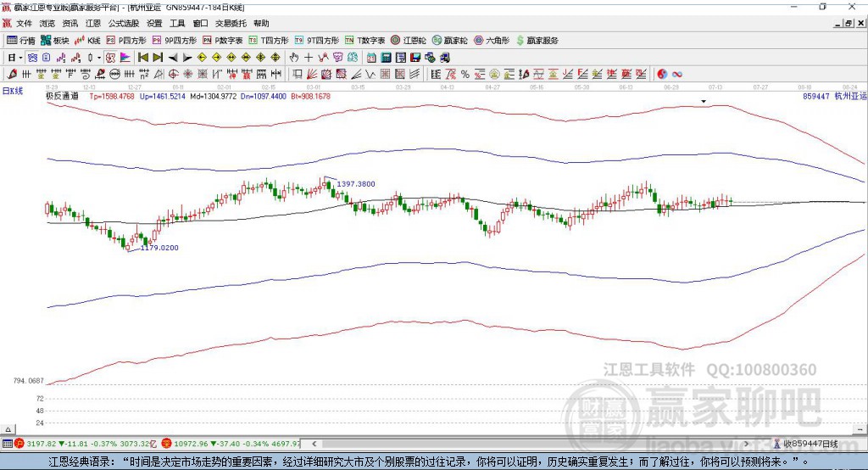Viewport: 868px width, 470px height.
Task: Click the yin-yang red blue icon
Action: [x=662, y=75]
